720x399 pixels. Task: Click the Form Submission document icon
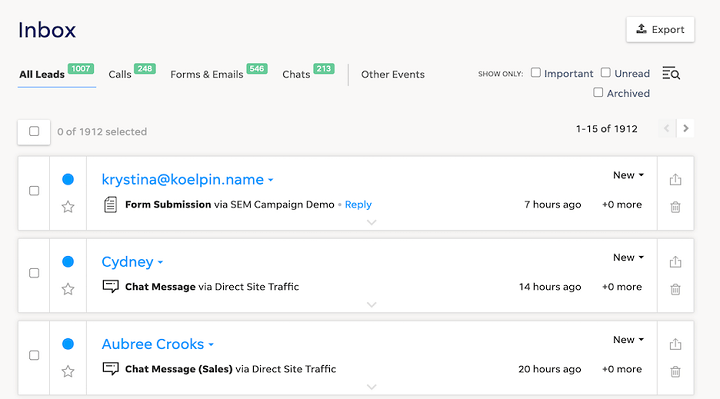pyautogui.click(x=110, y=205)
